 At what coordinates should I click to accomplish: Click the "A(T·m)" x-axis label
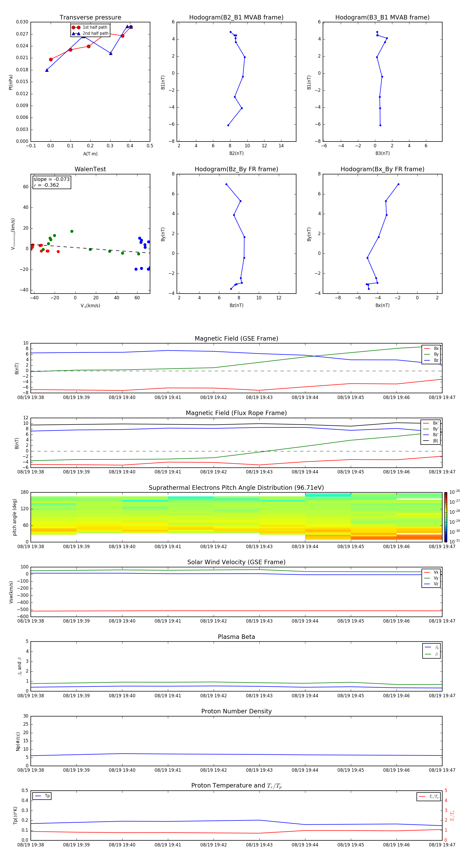click(90, 154)
